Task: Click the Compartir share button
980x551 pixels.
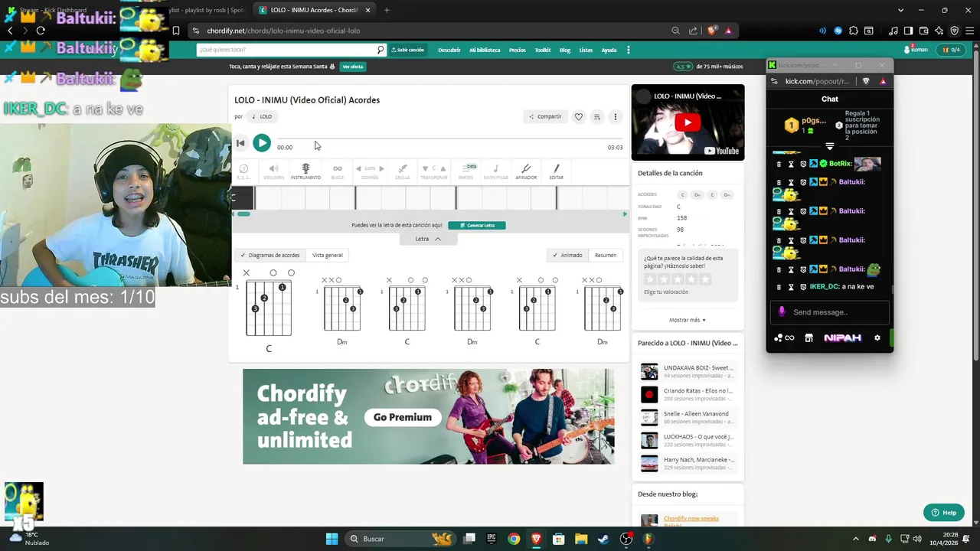Action: click(x=545, y=116)
